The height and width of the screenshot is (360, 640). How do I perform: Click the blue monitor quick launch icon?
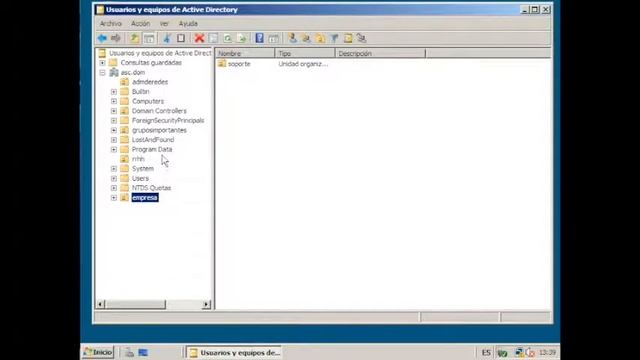143,352
